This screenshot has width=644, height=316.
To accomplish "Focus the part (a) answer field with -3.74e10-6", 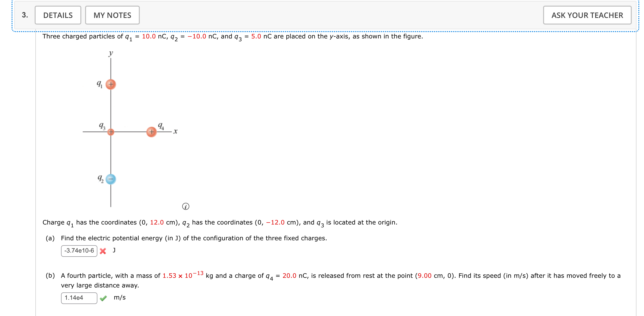I will 79,251.
